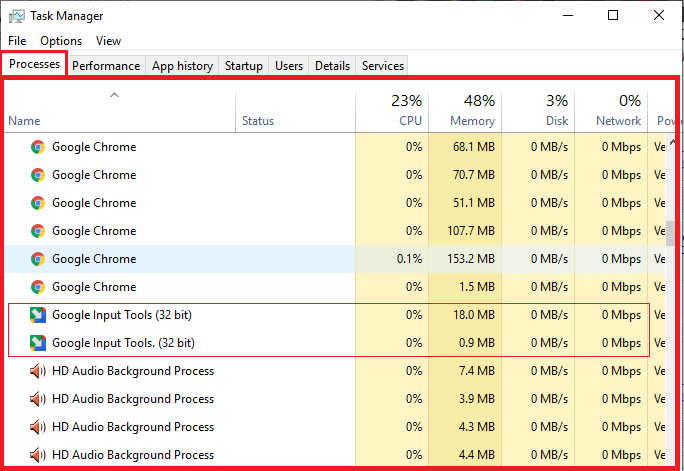Click Chrome icon in the 153.2 MB row

pyautogui.click(x=38, y=259)
